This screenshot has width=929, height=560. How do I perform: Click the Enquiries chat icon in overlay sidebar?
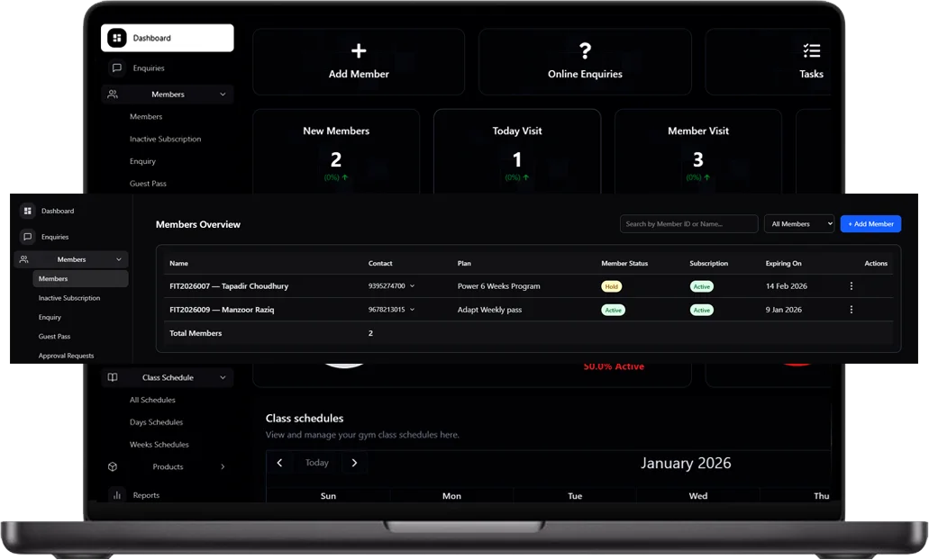click(x=28, y=237)
